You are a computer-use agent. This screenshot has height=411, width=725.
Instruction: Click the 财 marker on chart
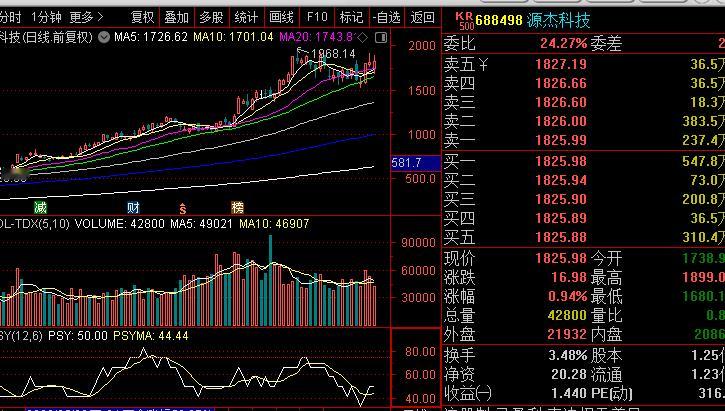pos(134,207)
